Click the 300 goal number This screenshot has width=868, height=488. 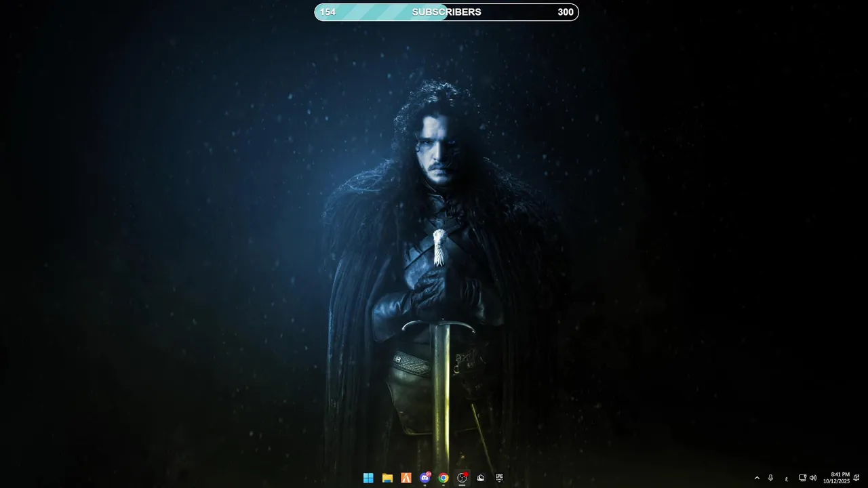pos(566,12)
